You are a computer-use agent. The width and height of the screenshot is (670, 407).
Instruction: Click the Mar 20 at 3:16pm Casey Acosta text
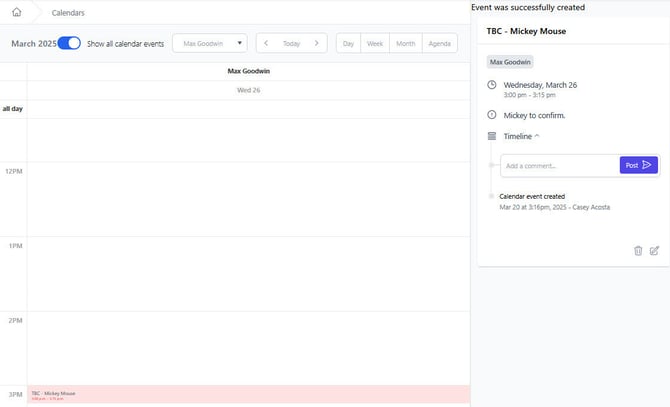[555, 207]
